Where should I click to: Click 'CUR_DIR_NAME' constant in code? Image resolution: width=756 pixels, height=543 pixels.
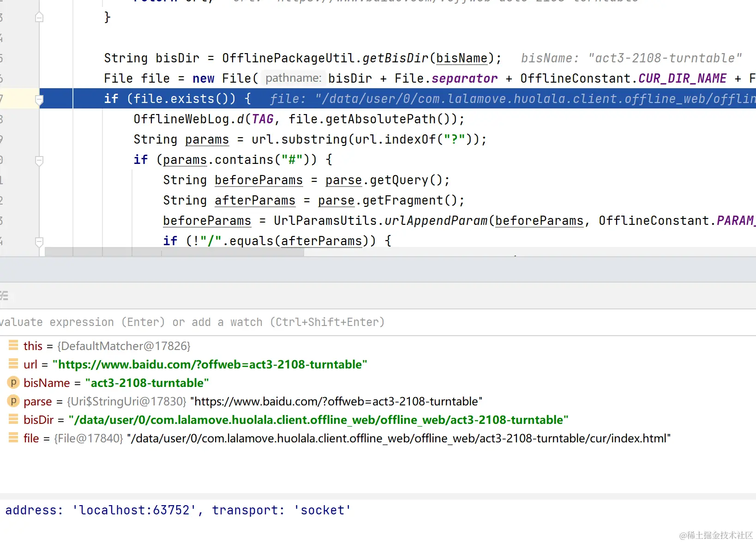pos(682,78)
